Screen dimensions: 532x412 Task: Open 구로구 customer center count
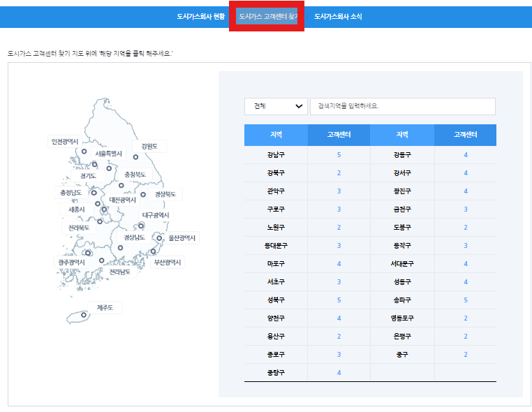[x=339, y=209]
